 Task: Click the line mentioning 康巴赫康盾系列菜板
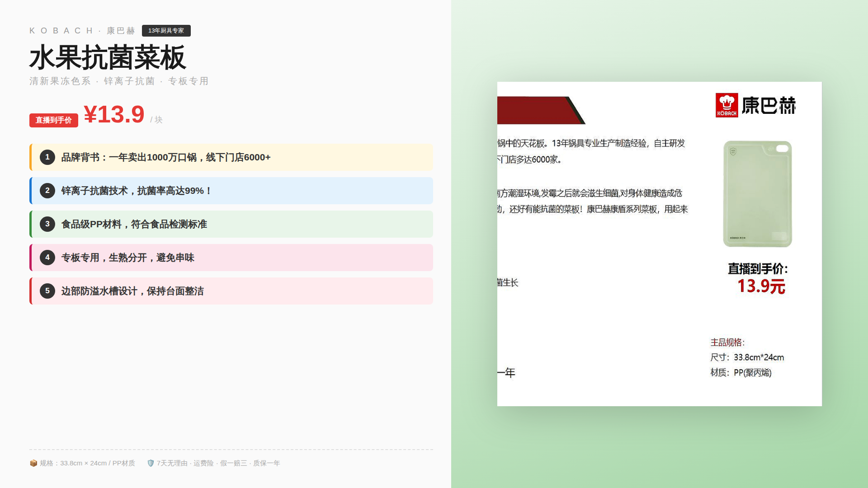[593, 209]
